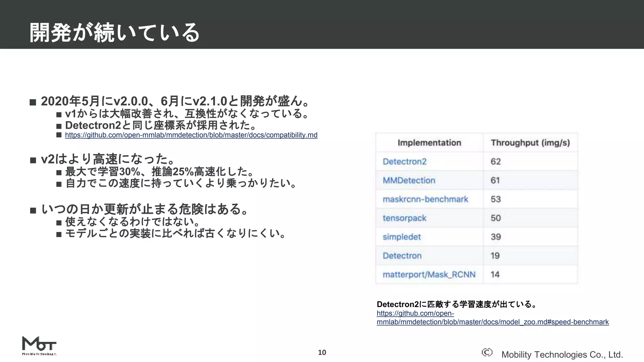Click the MoT logo in the footer

39,346
